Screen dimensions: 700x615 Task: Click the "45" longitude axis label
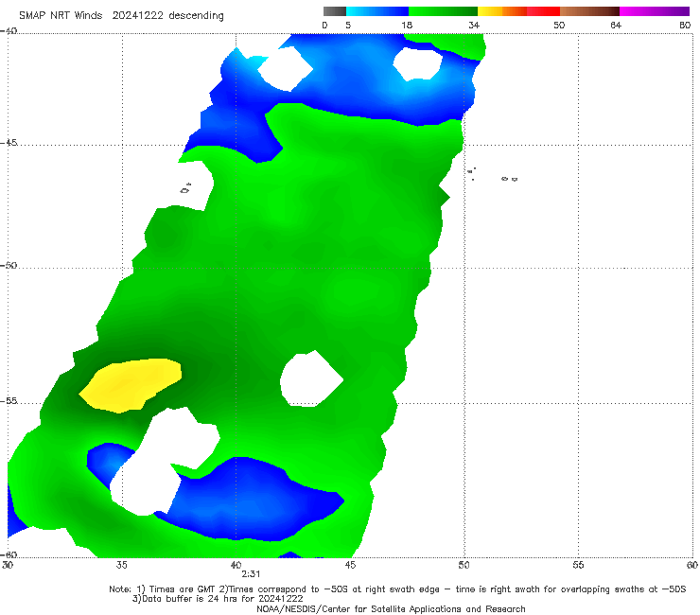[x=350, y=566]
